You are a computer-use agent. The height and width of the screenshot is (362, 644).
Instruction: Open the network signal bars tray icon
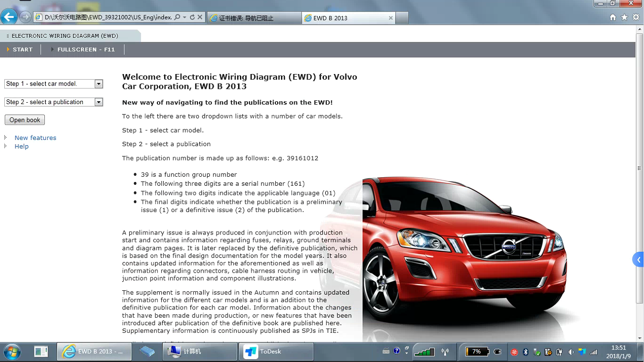pyautogui.click(x=593, y=352)
